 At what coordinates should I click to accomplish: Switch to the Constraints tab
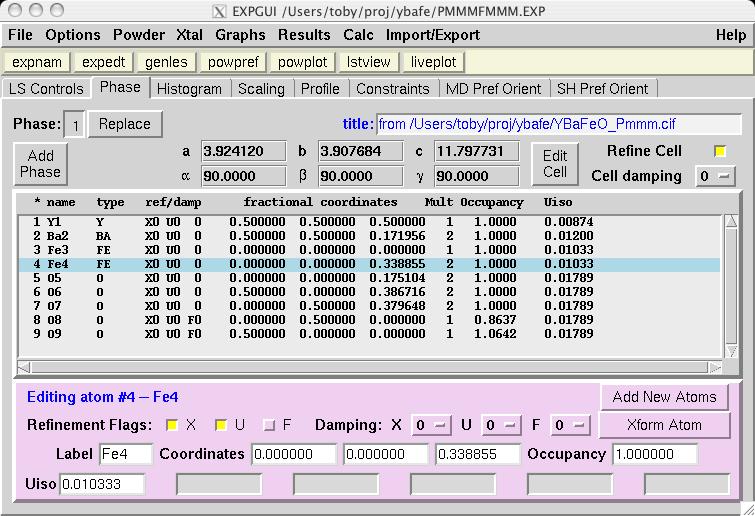coord(392,89)
